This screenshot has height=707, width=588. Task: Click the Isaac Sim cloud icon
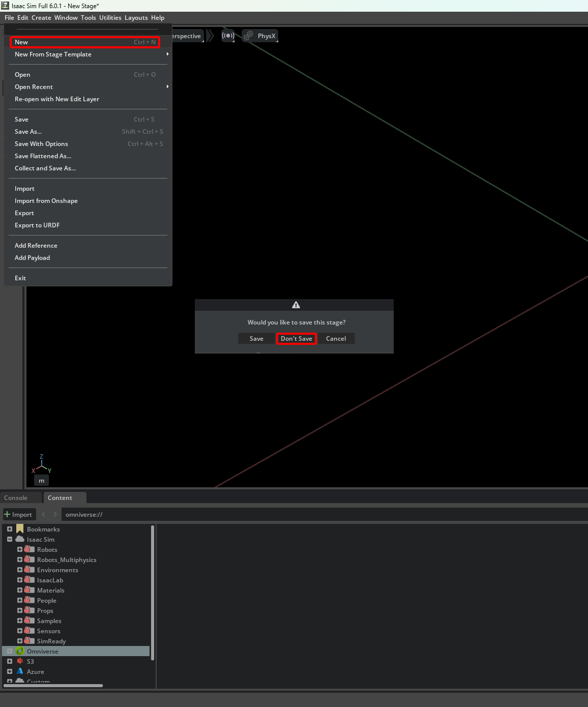click(x=20, y=539)
